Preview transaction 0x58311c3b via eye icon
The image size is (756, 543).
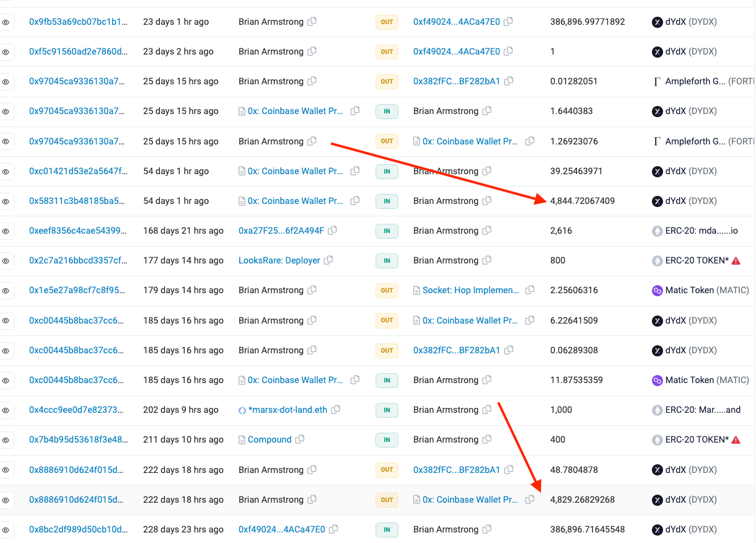[6, 201]
